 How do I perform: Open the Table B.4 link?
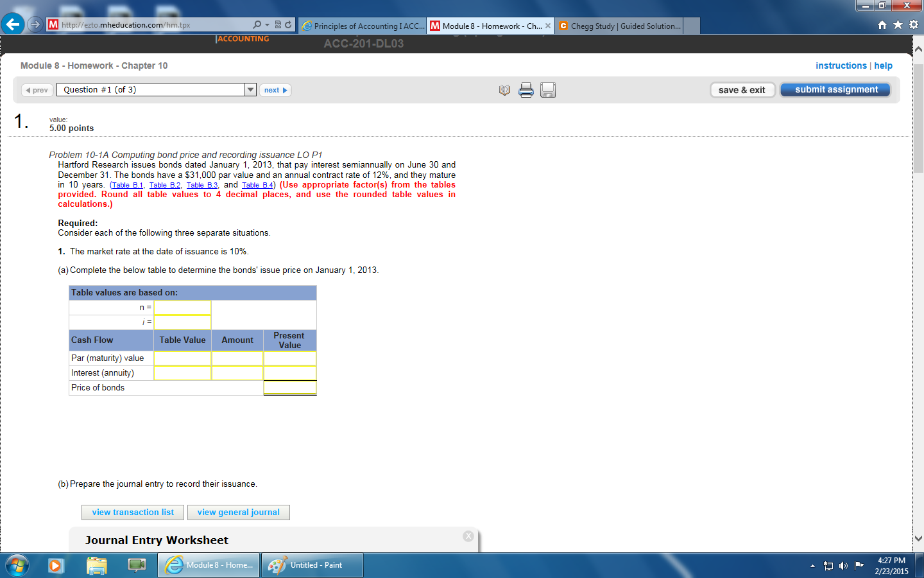(x=258, y=185)
